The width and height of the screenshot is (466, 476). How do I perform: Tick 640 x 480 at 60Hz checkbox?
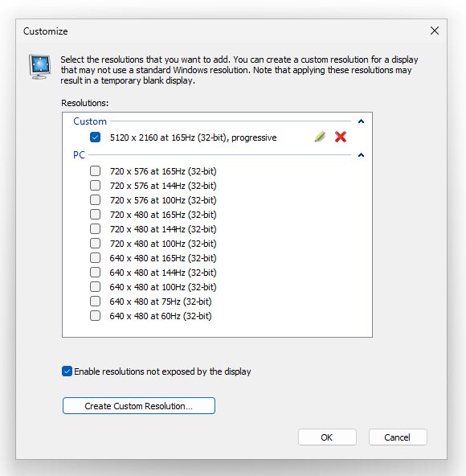click(x=96, y=316)
